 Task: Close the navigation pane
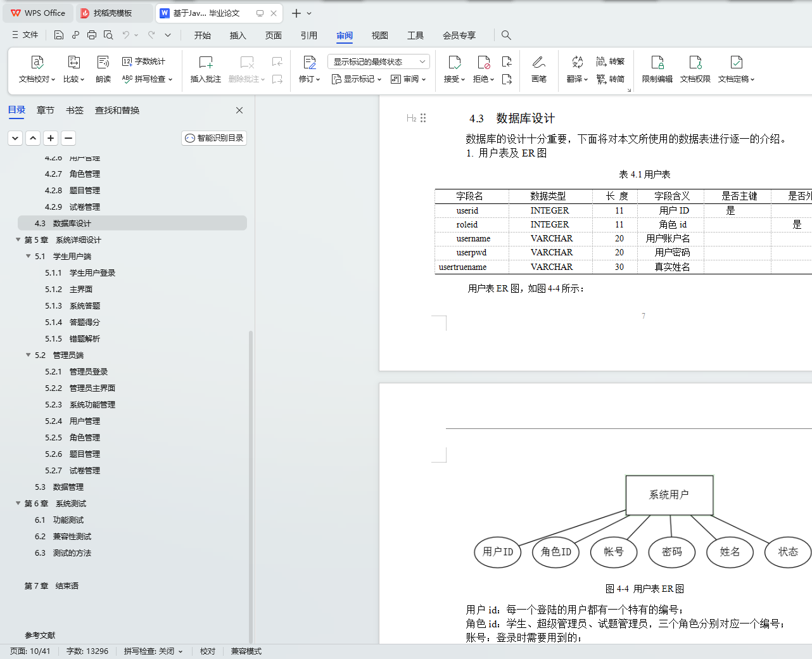(x=239, y=110)
